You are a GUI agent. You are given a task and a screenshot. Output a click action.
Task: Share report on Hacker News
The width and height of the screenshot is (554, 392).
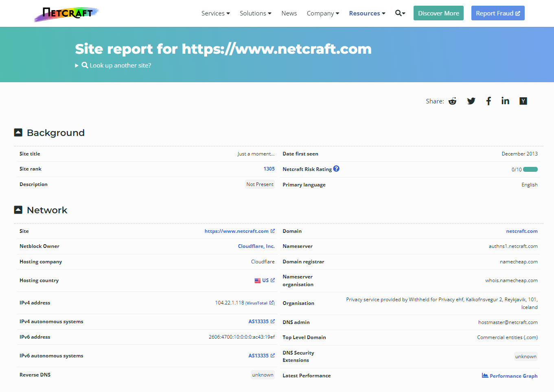tap(523, 101)
